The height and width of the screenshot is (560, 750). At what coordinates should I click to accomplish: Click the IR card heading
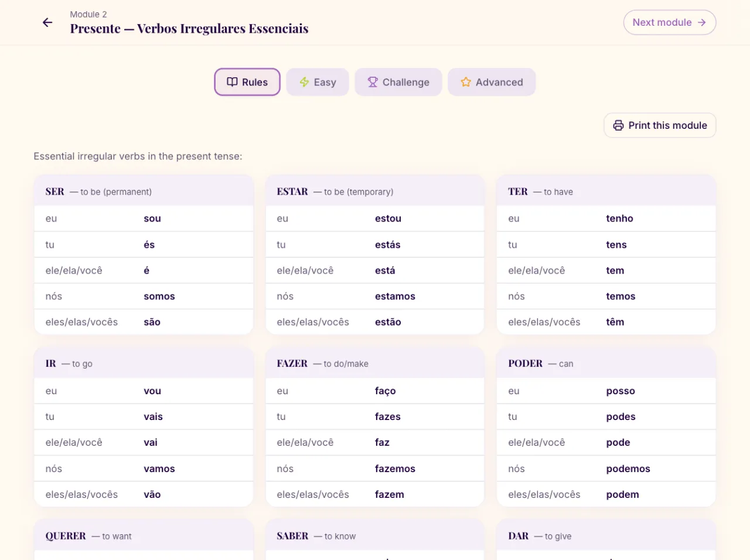pyautogui.click(x=51, y=364)
